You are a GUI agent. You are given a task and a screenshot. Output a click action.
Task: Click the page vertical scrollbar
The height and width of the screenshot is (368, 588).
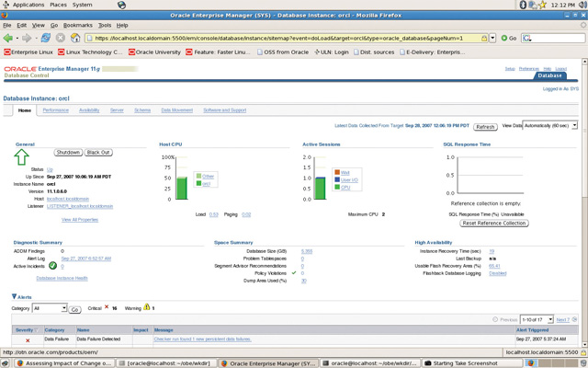click(584, 202)
